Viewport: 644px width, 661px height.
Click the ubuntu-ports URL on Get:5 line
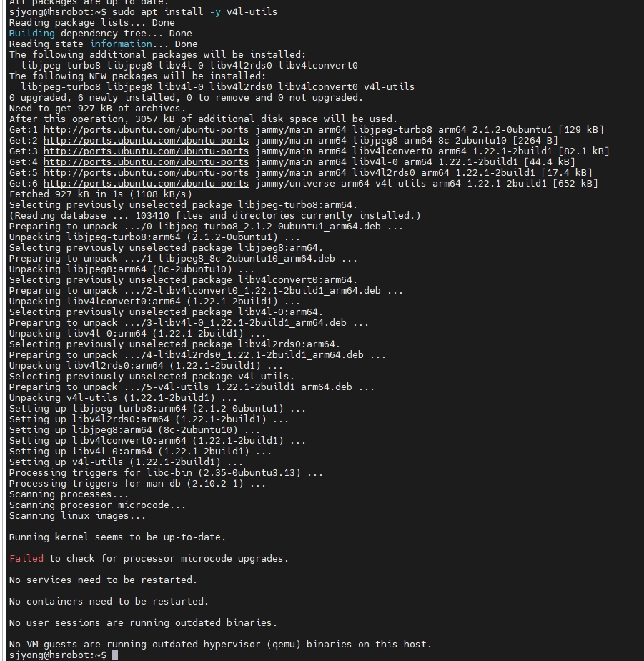[x=146, y=173]
